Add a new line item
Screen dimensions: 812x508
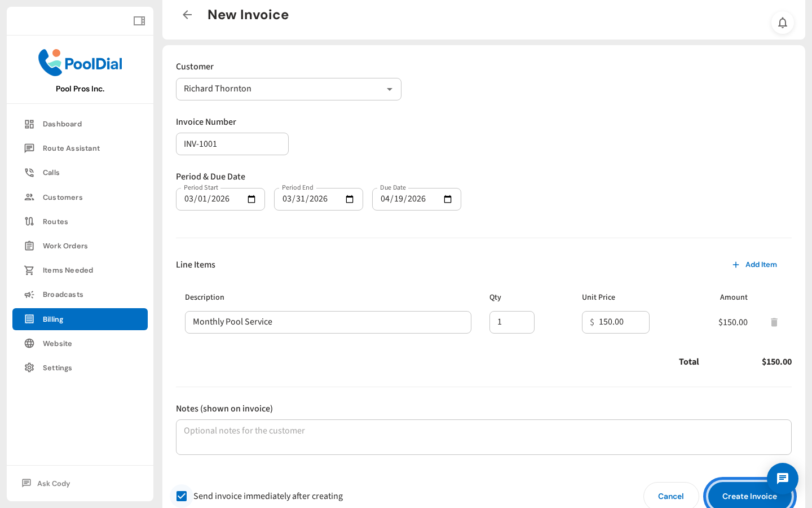755,264
